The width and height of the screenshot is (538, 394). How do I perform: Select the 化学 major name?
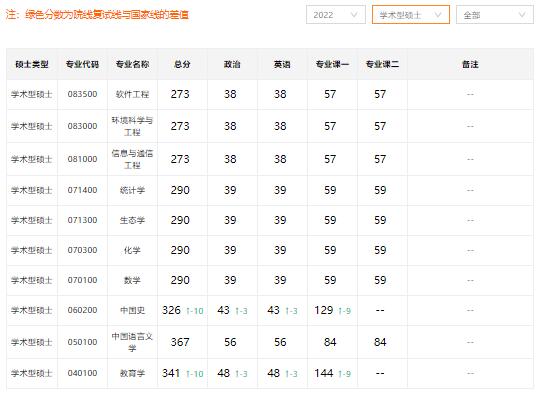pyautogui.click(x=132, y=250)
